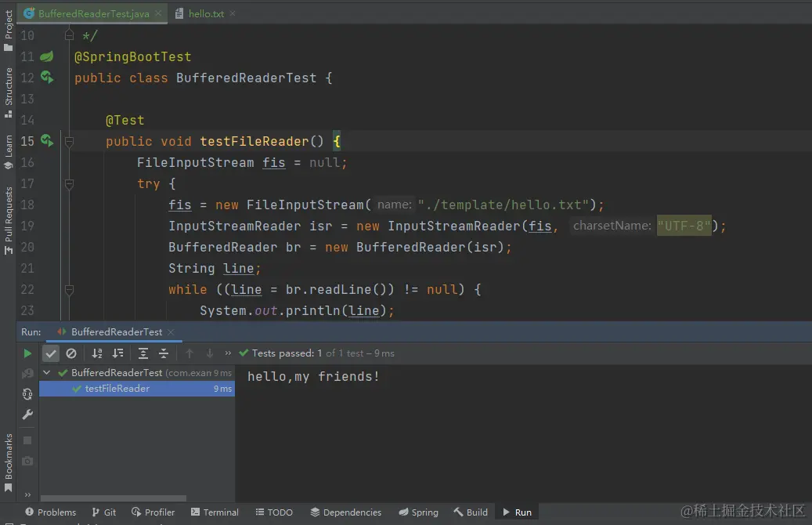This screenshot has height=525, width=812.
Task: Toggle Show Ignored tests button
Action: coord(71,353)
